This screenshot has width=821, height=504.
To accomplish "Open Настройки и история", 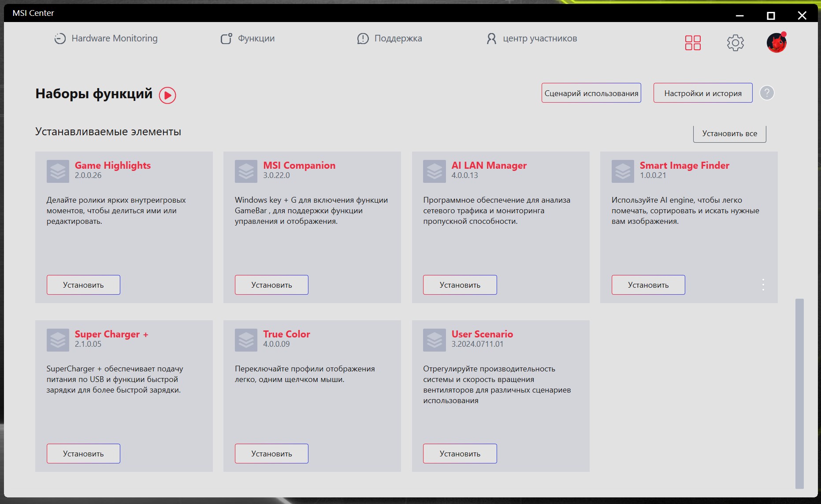I will pyautogui.click(x=703, y=93).
